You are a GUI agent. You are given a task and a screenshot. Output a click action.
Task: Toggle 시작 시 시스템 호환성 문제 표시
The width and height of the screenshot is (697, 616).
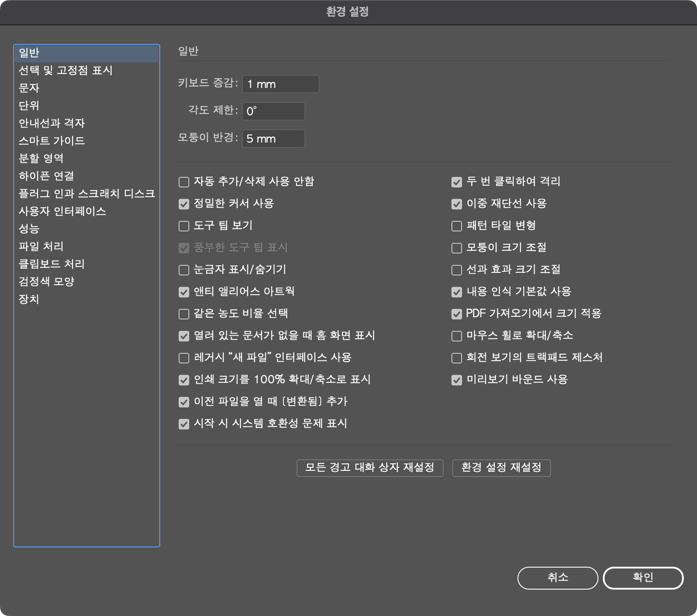coord(184,424)
